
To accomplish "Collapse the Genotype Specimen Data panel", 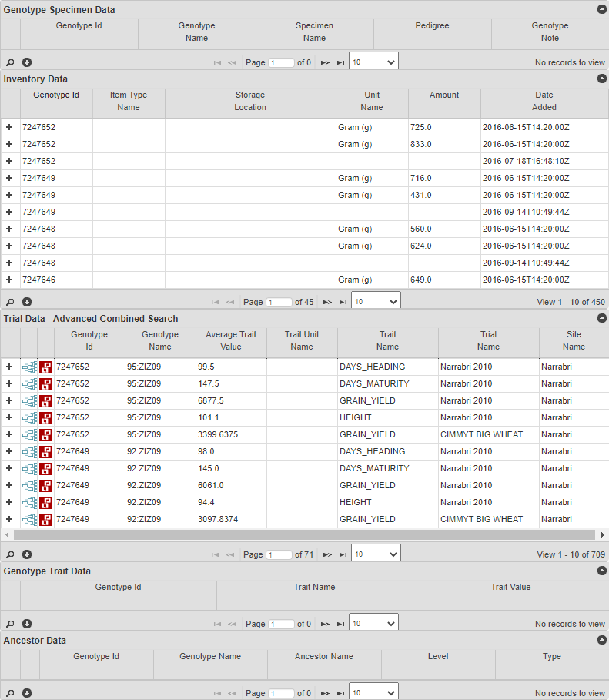I will (601, 10).
